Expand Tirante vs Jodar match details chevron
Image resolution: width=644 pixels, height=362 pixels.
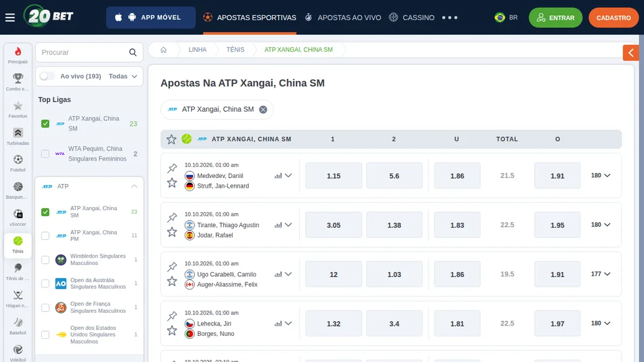tap(289, 225)
